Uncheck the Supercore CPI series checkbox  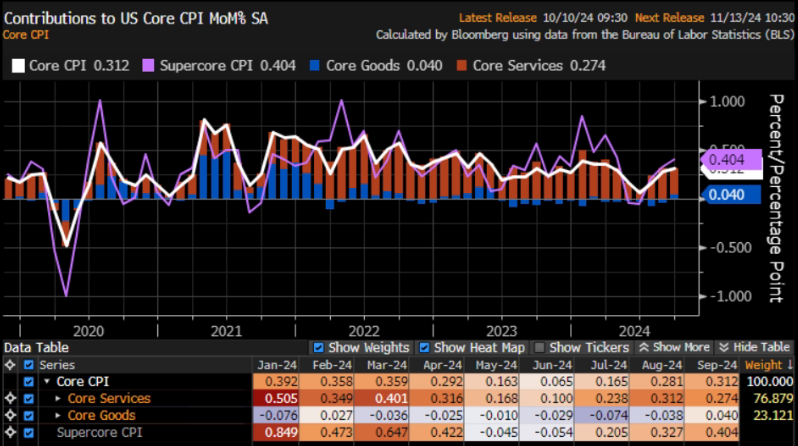27,432
